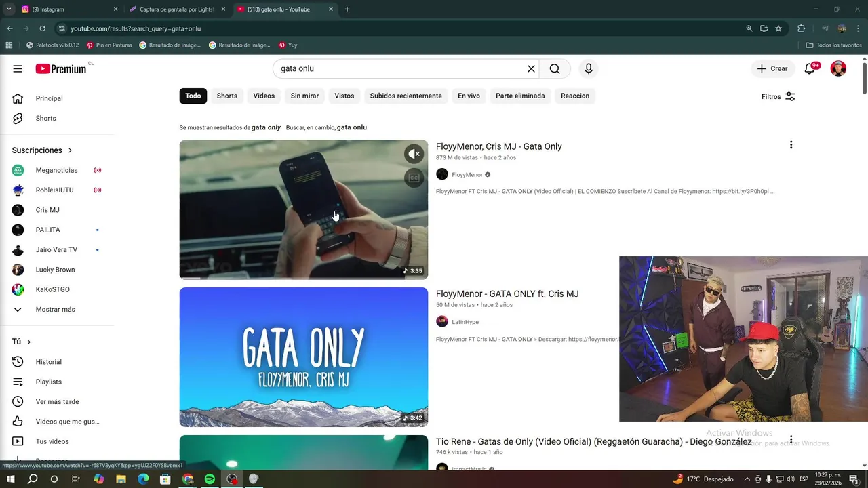The height and width of the screenshot is (488, 868).
Task: Go to YouTube Premium home logo
Action: tap(61, 68)
